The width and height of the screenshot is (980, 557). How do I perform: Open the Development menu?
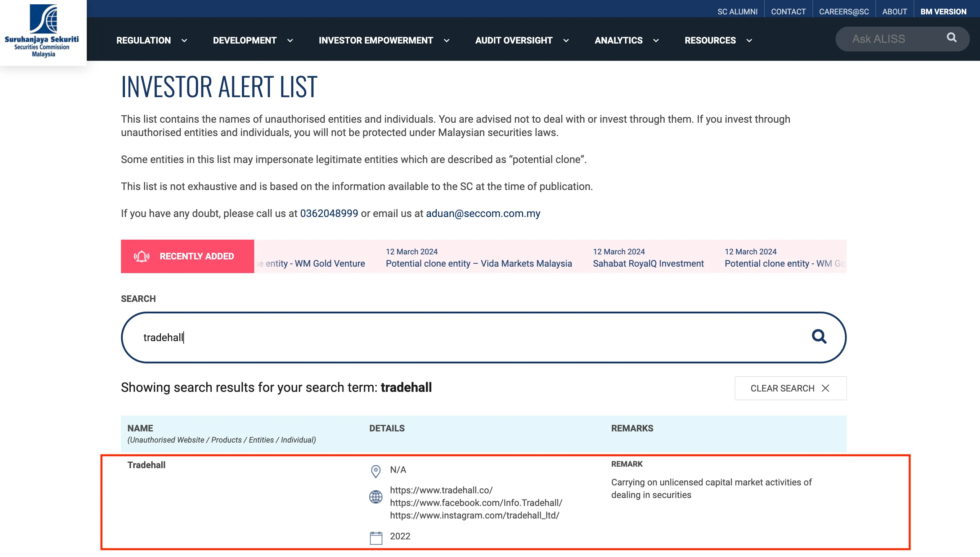pos(244,41)
